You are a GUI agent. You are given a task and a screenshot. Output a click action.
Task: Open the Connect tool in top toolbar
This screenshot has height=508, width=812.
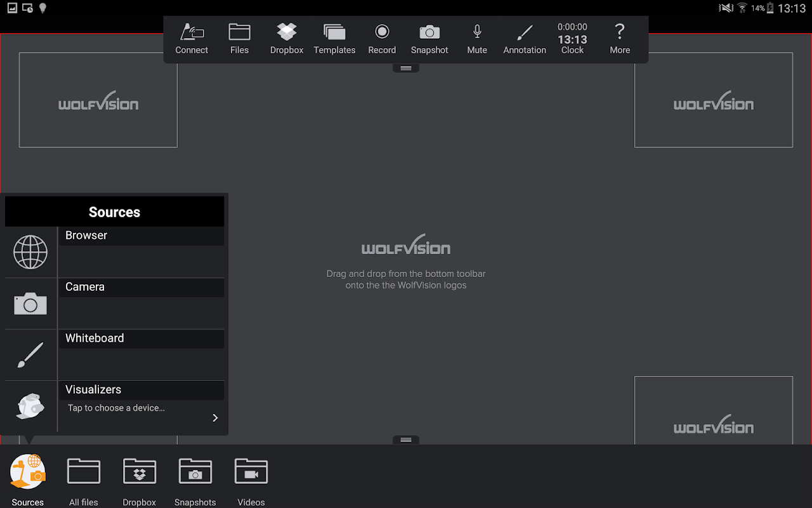pyautogui.click(x=192, y=39)
